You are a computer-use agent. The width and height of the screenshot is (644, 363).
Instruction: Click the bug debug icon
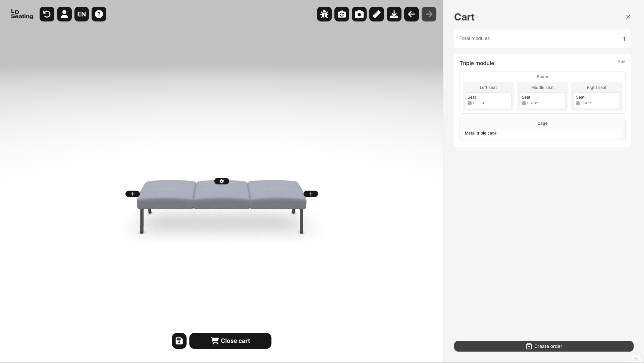(324, 14)
